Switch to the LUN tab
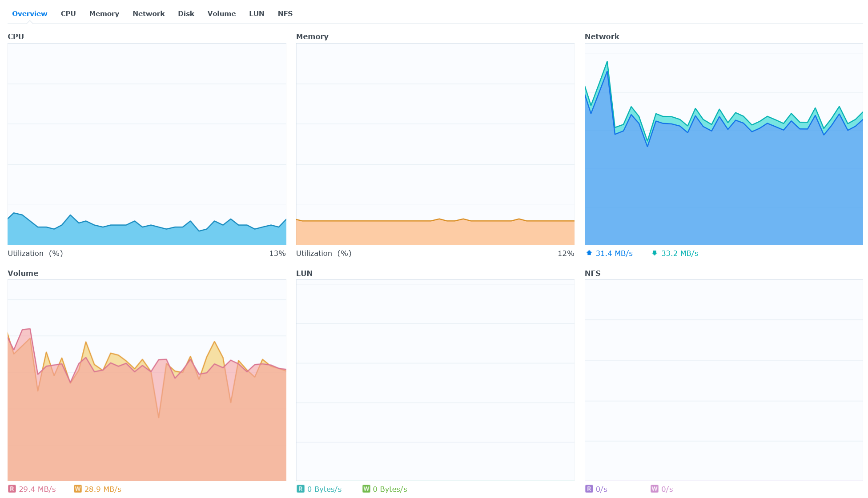The height and width of the screenshot is (498, 868). click(x=257, y=13)
